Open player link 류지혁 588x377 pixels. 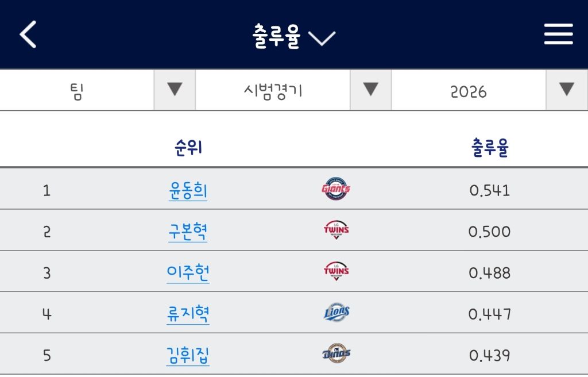point(188,314)
